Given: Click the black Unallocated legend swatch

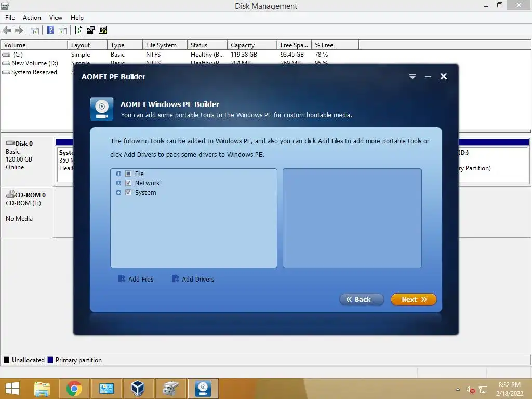Looking at the screenshot, I should tap(7, 360).
